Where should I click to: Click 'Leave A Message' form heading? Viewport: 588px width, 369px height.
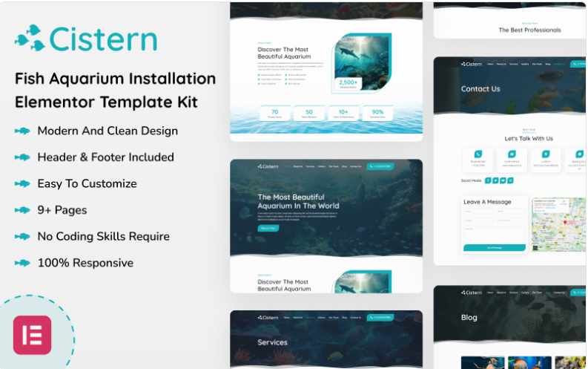(487, 202)
